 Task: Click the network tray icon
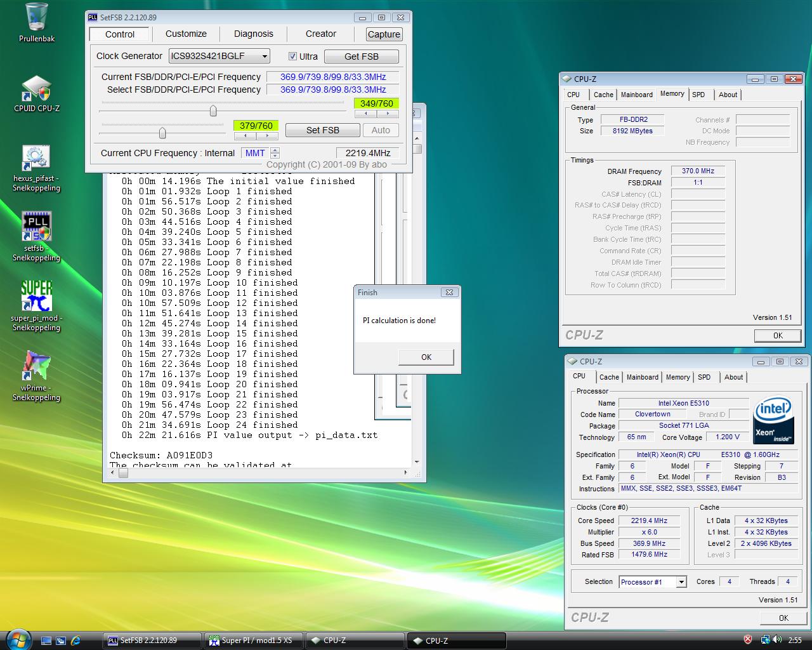765,640
